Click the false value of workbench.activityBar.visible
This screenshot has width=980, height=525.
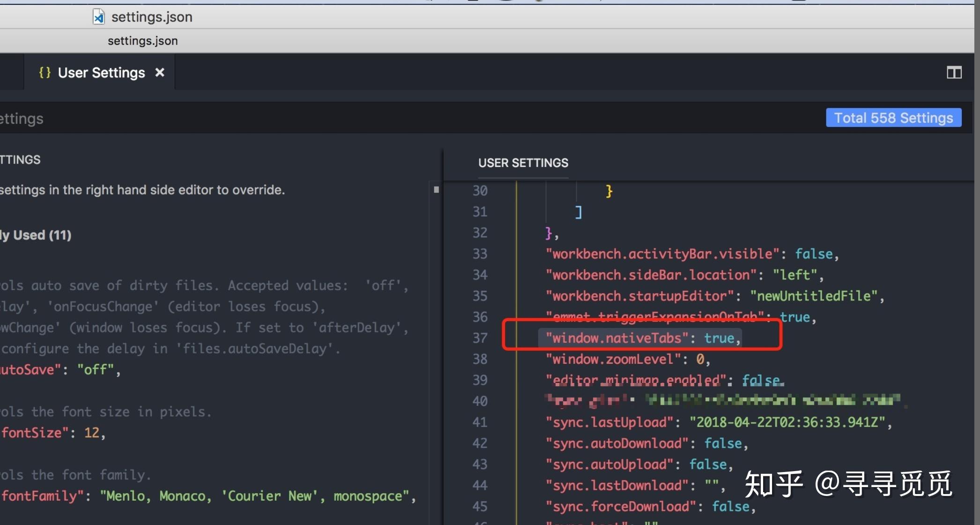coord(814,254)
